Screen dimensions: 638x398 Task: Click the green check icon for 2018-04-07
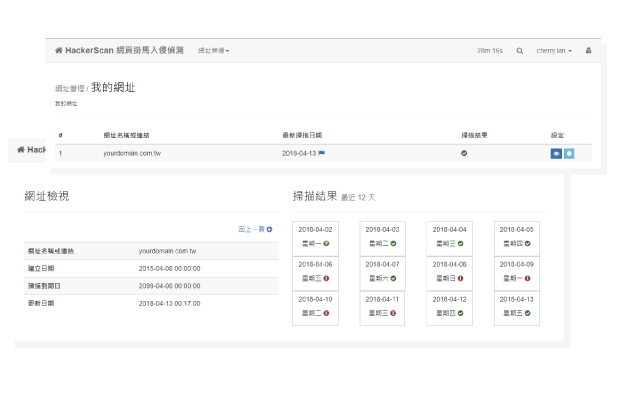coord(393,278)
